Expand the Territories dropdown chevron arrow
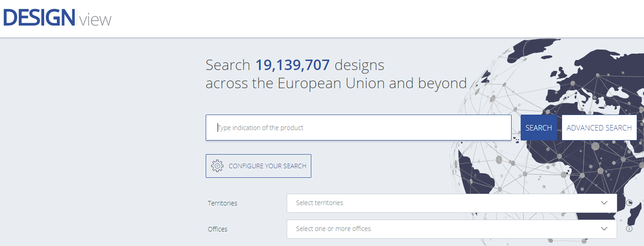Screen dimensions: 644x246 (604, 203)
